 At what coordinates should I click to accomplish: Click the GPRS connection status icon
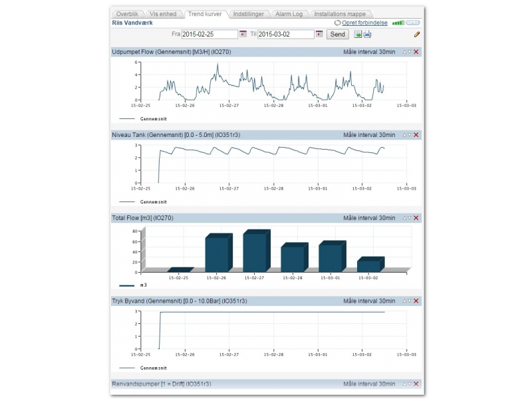[x=413, y=23]
